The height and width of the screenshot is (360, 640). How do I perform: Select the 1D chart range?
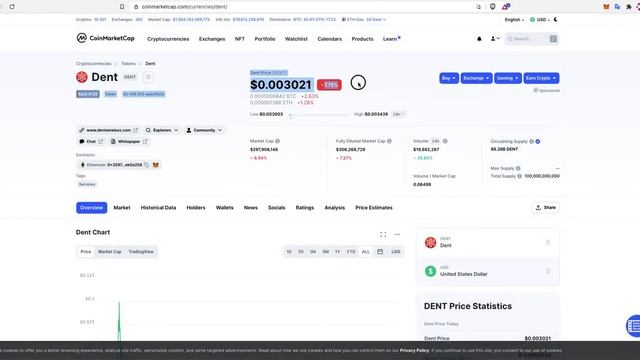[x=289, y=251]
